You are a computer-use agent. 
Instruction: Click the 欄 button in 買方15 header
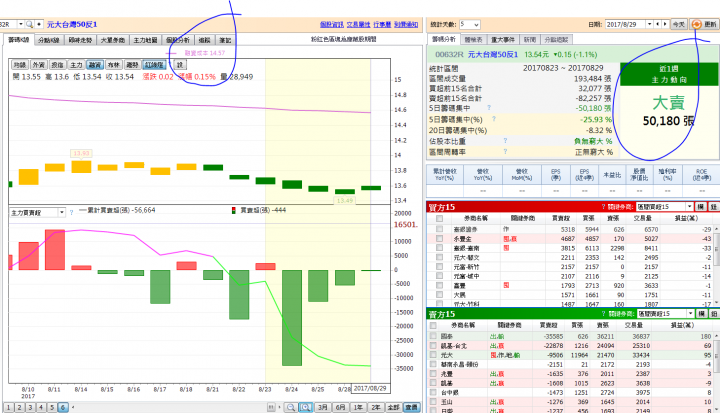tap(701, 207)
